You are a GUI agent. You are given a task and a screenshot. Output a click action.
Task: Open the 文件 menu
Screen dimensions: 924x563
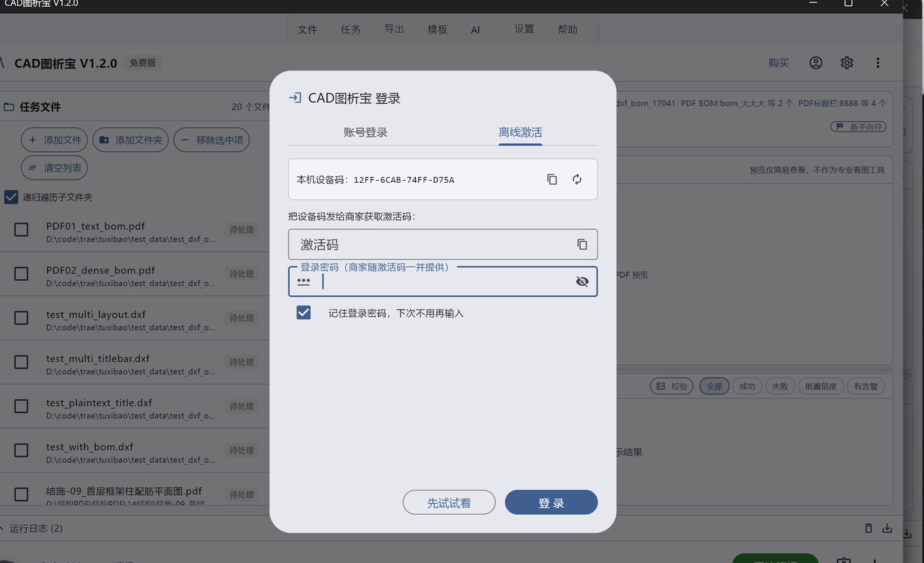308,30
